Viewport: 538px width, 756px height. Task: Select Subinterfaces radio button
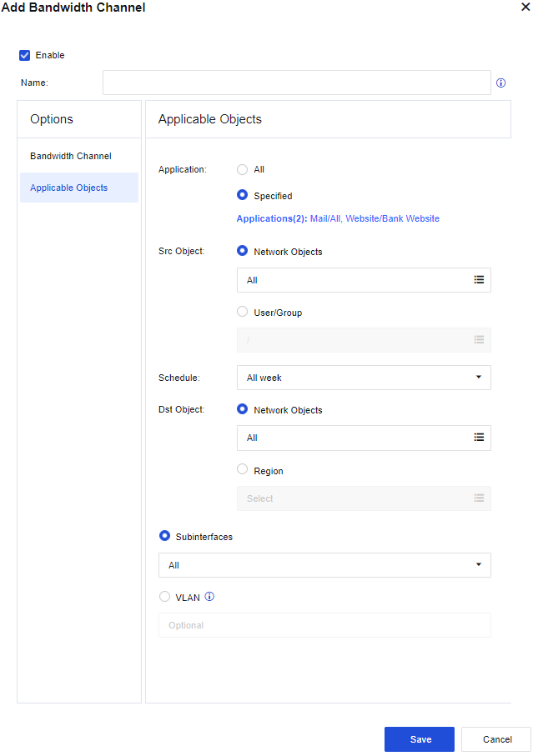(x=164, y=536)
